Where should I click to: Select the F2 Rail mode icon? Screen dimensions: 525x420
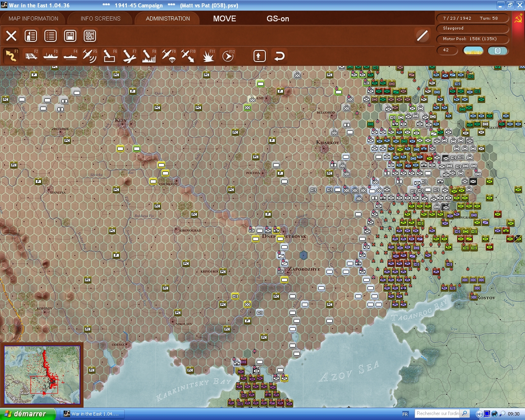tap(31, 56)
